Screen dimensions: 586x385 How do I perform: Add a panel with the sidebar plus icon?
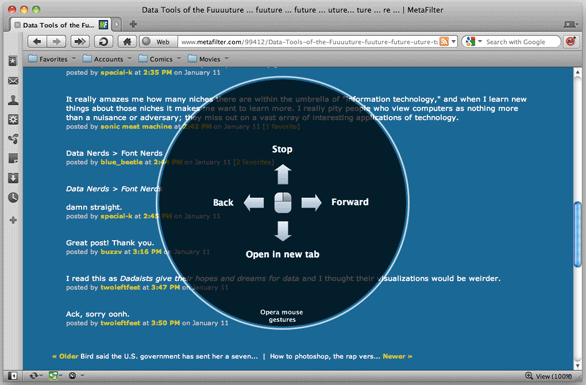point(13,220)
